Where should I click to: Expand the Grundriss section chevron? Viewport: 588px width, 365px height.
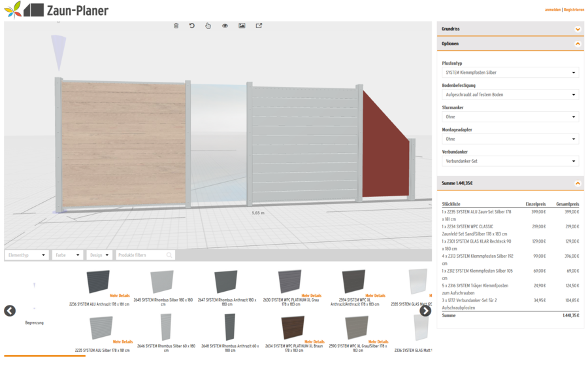(578, 29)
